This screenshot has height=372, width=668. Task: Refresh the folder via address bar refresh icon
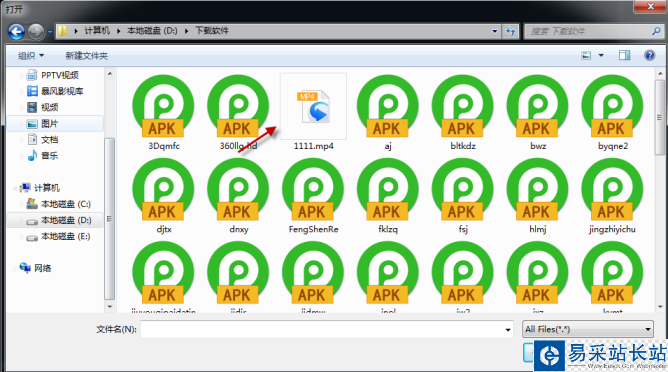coord(510,31)
